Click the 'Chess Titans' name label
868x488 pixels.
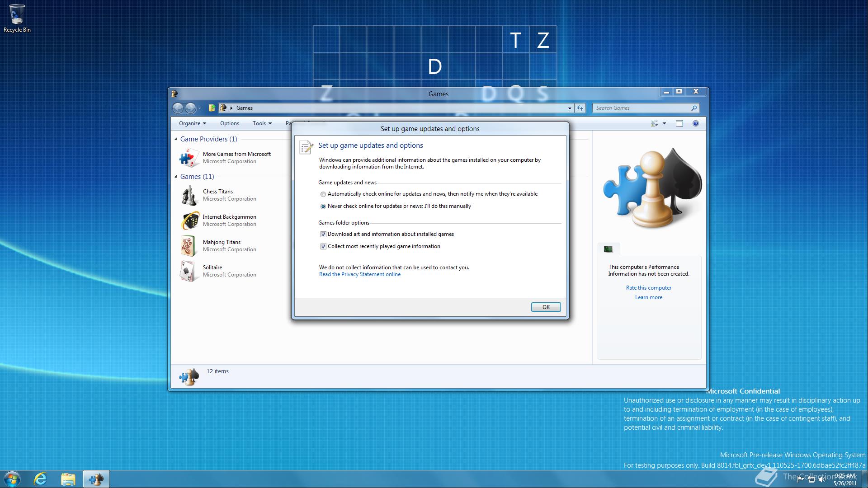pyautogui.click(x=218, y=192)
